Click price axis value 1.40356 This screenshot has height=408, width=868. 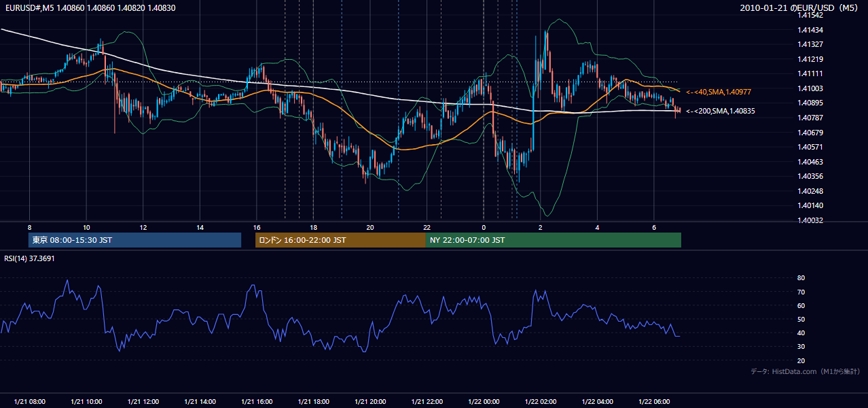[811, 176]
